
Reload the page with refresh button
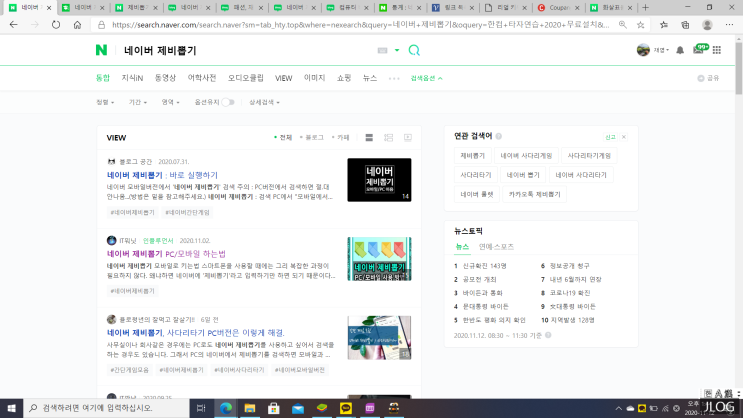click(x=56, y=25)
